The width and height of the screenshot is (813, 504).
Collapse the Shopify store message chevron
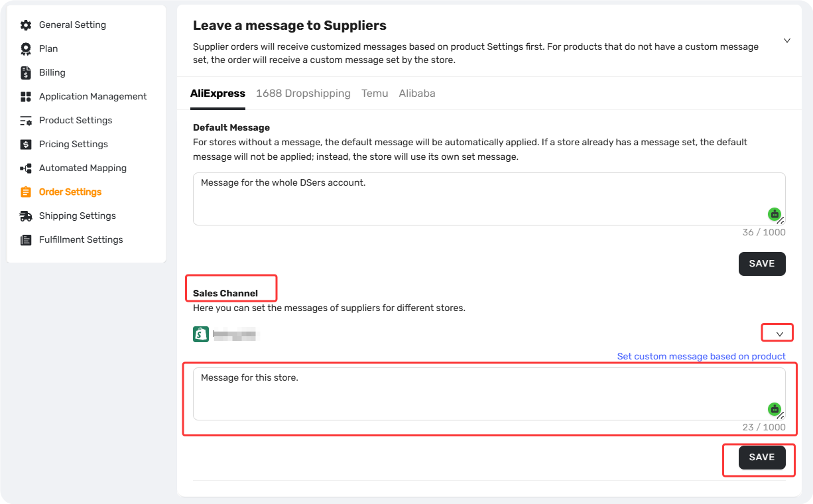tap(780, 334)
